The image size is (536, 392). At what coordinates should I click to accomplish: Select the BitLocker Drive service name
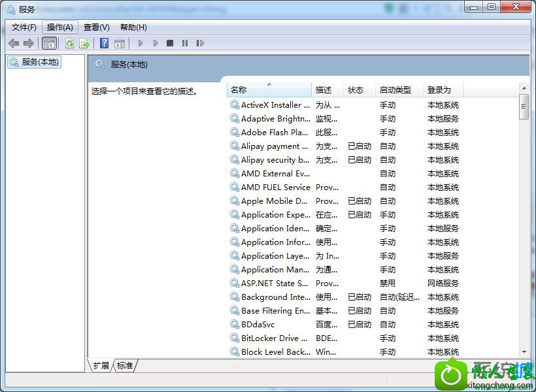tap(275, 338)
